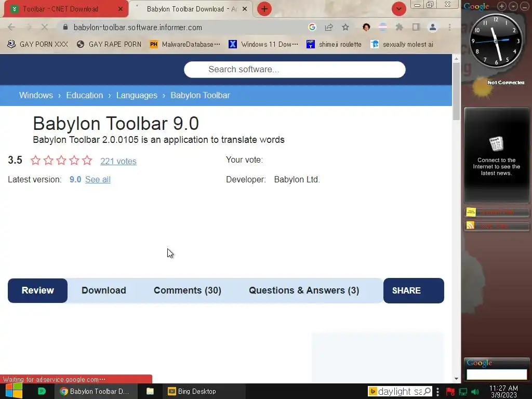Screen dimensions: 532x399
Task: Open the Chrome profile icon
Action: (x=433, y=27)
